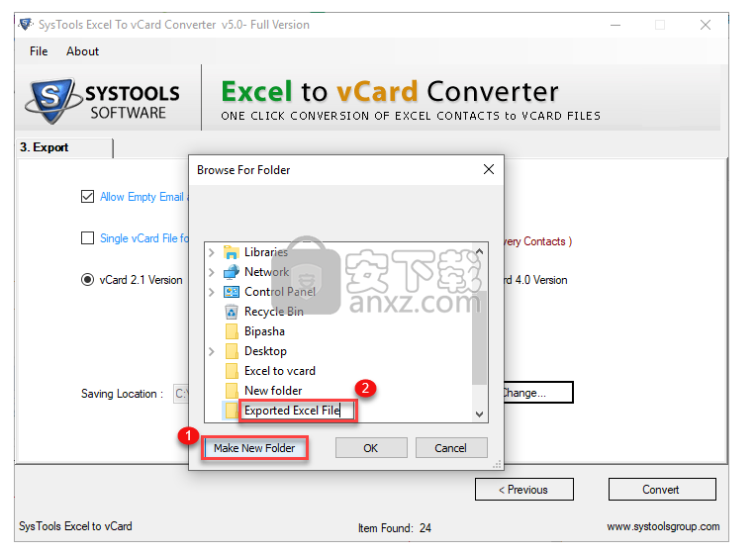Click the Make New Folder button
Image resolution: width=756 pixels, height=553 pixels.
pos(254,448)
